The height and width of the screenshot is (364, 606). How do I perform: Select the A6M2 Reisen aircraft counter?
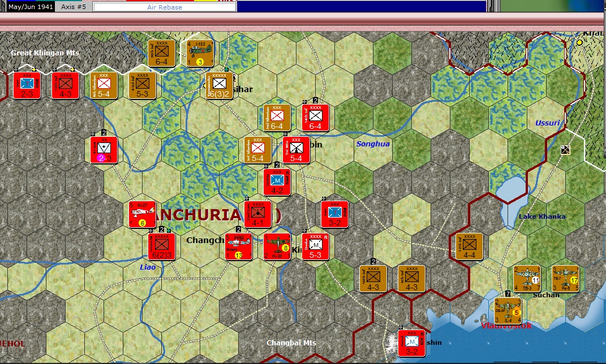click(x=238, y=246)
